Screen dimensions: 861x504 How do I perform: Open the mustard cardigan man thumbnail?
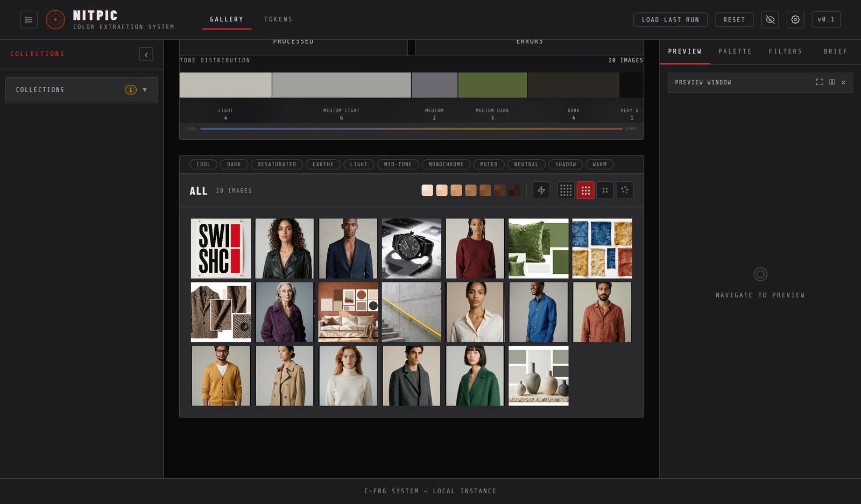click(x=221, y=375)
